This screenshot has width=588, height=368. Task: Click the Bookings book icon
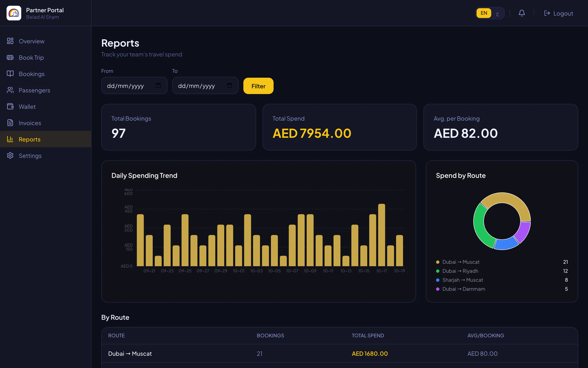click(x=10, y=74)
